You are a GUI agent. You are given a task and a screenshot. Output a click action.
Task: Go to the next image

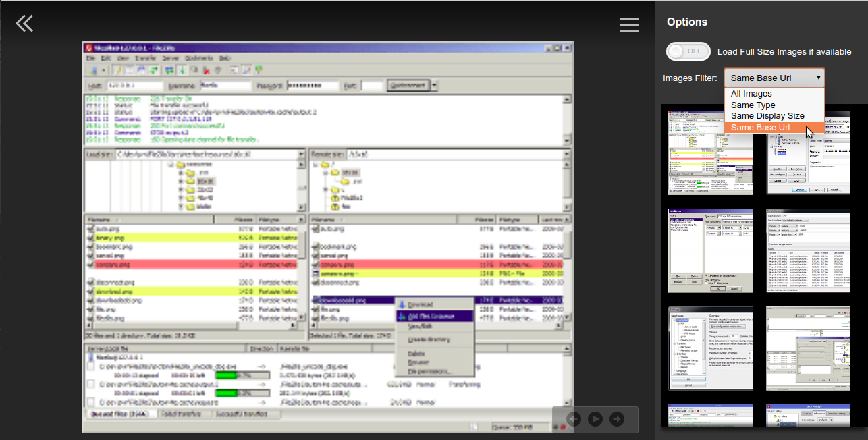tap(617, 419)
